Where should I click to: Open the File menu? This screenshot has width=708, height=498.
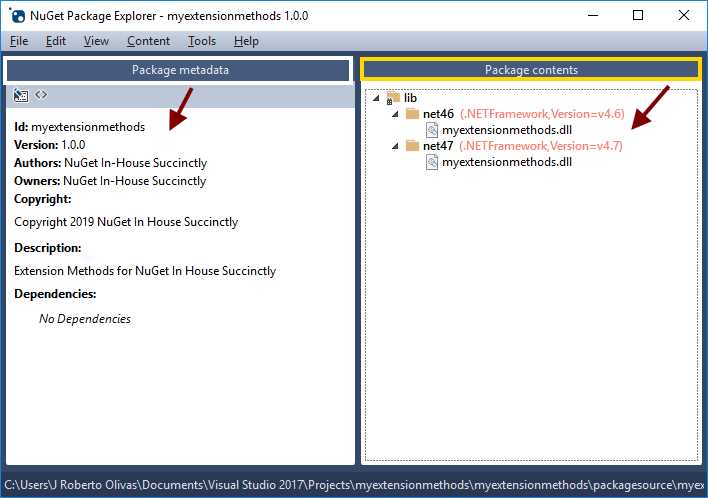[19, 41]
